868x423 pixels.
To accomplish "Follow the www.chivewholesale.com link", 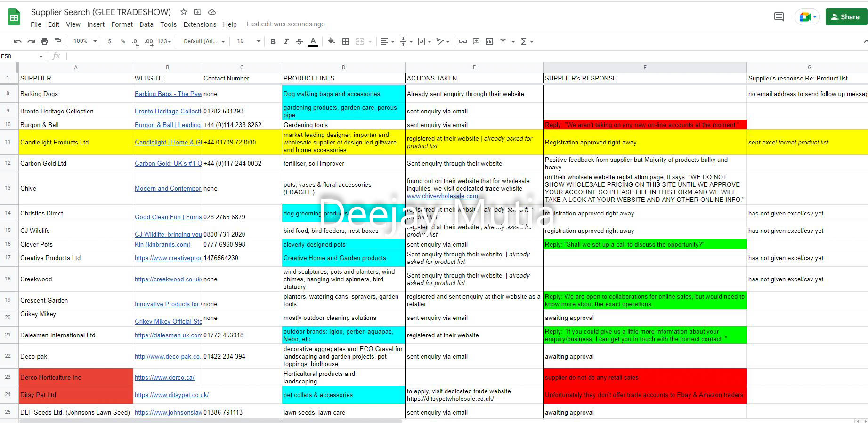I will pos(442,196).
